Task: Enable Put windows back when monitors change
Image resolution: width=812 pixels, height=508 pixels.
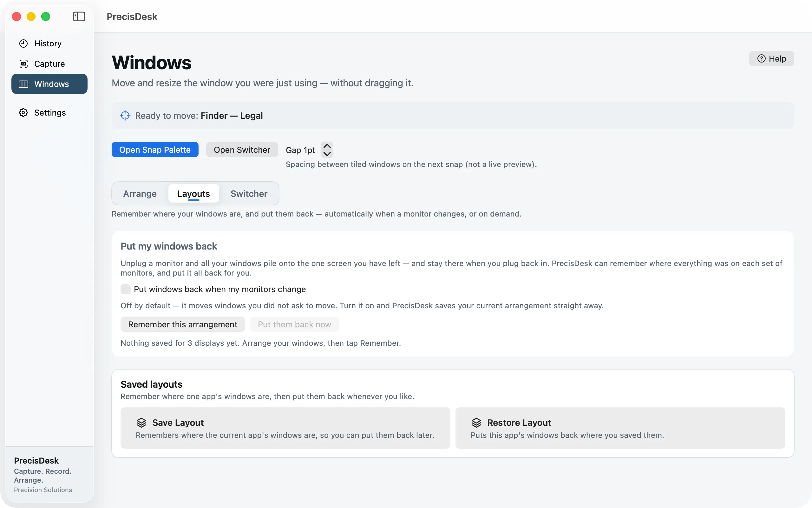Action: (x=126, y=289)
